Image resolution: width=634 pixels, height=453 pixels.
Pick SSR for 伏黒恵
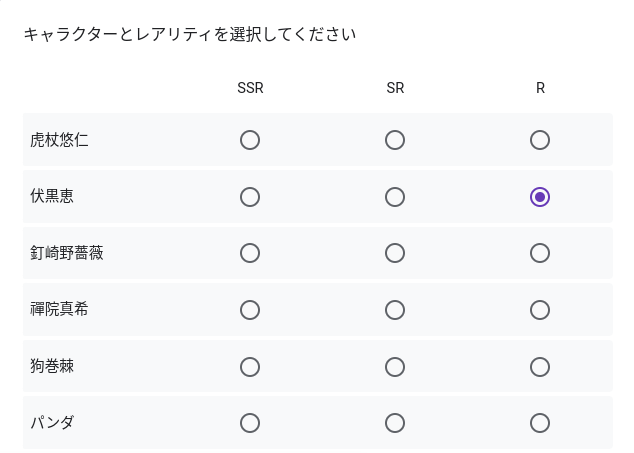[x=250, y=197]
